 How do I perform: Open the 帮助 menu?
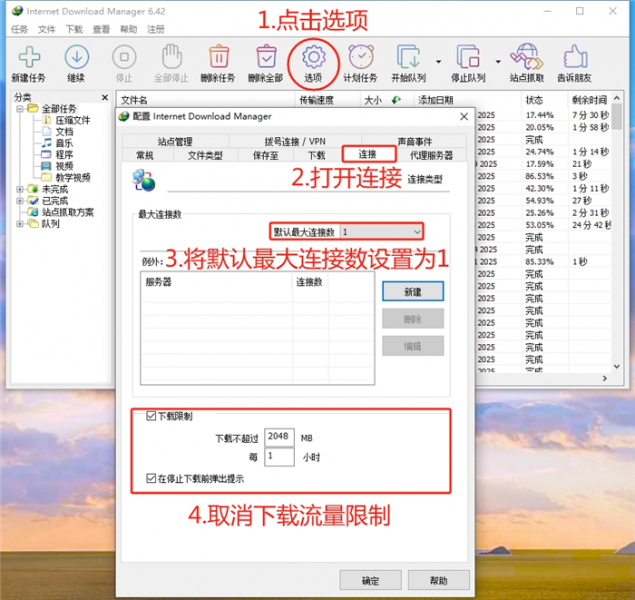click(x=128, y=29)
